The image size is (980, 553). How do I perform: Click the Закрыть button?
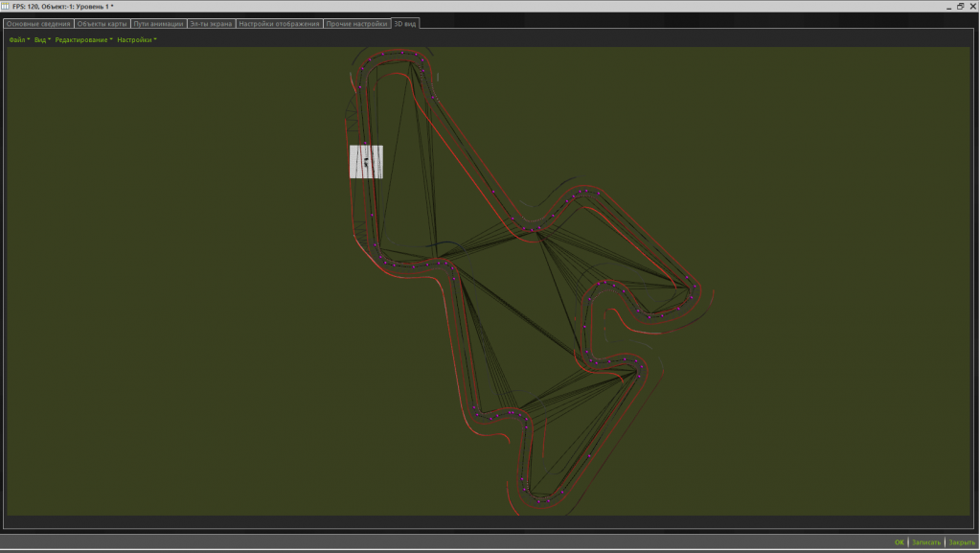click(962, 542)
